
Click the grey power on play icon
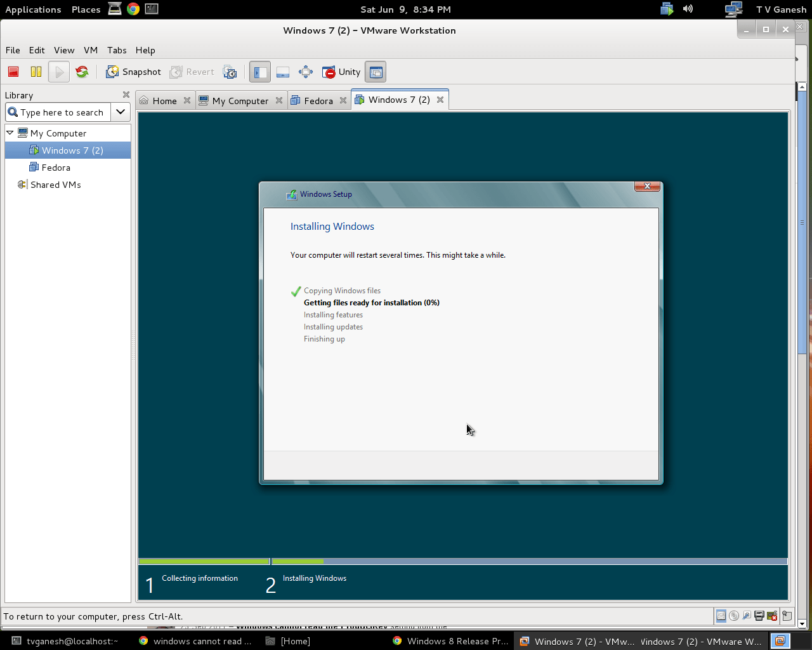[59, 72]
